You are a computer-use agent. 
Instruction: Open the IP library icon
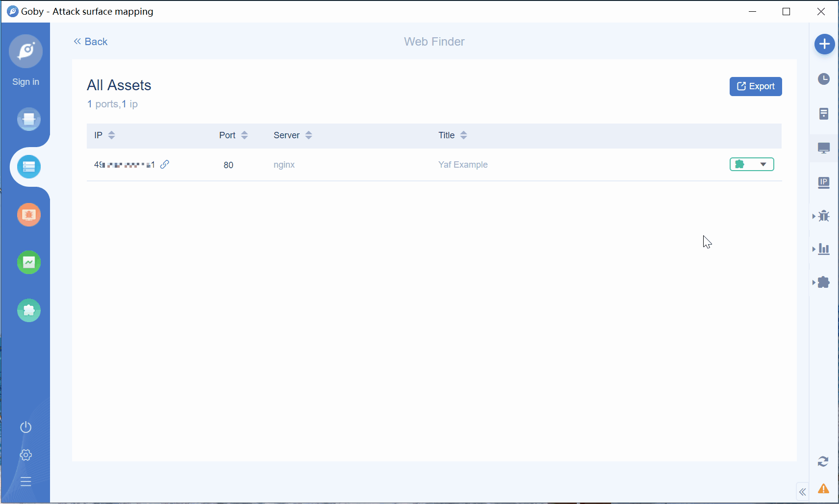[824, 183]
